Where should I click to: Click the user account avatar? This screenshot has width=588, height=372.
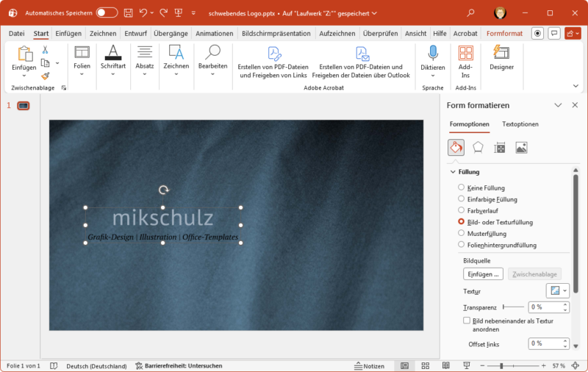pos(500,13)
